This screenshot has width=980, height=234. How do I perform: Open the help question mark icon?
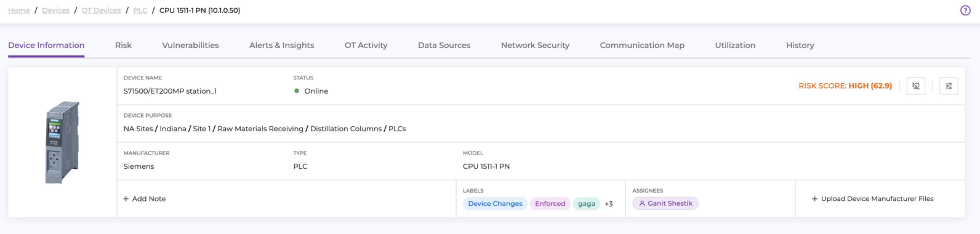pyautogui.click(x=965, y=10)
